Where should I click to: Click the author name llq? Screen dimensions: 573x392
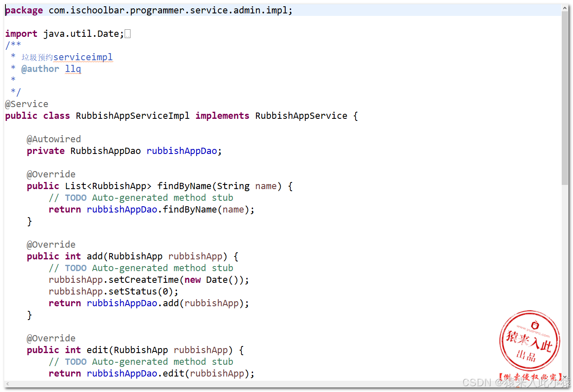coord(73,69)
